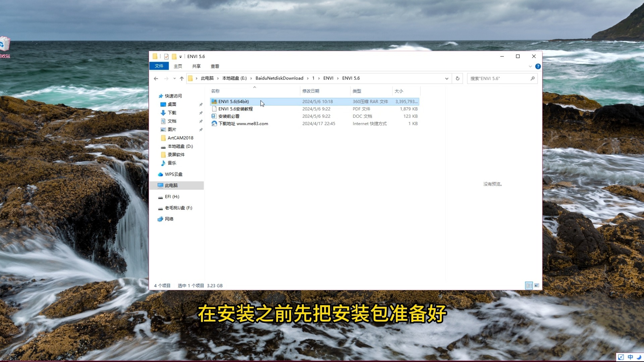Click the 中 input language indicator
Screen dimensions: 644x362
coord(630,357)
